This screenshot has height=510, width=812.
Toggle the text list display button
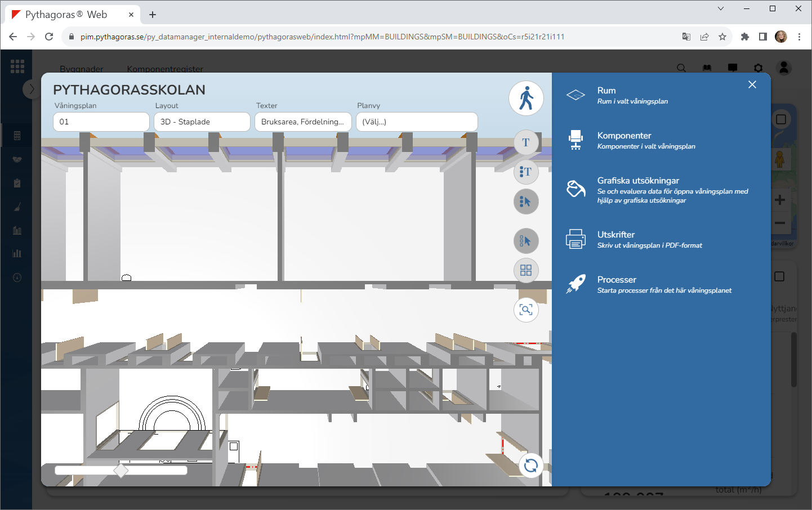pyautogui.click(x=526, y=172)
